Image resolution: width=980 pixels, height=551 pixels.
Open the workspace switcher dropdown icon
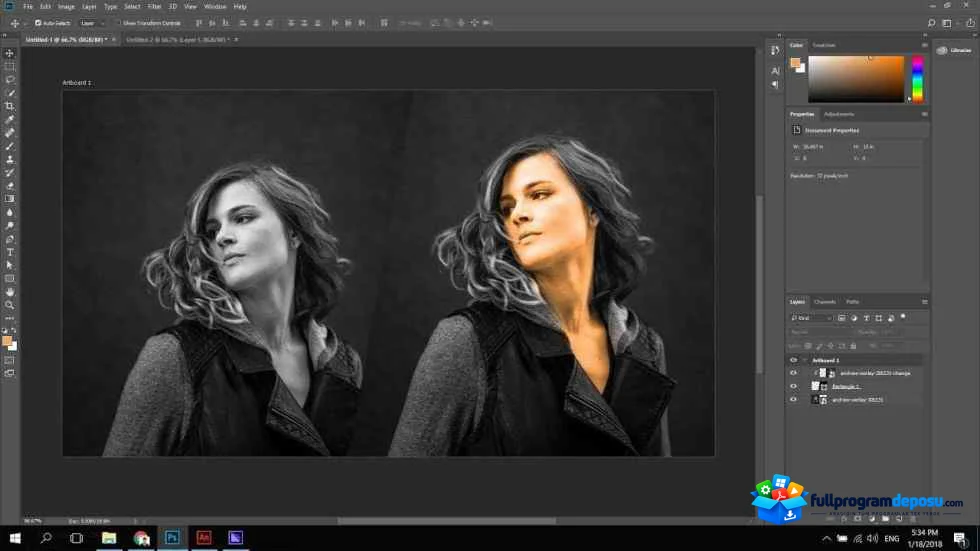point(948,23)
